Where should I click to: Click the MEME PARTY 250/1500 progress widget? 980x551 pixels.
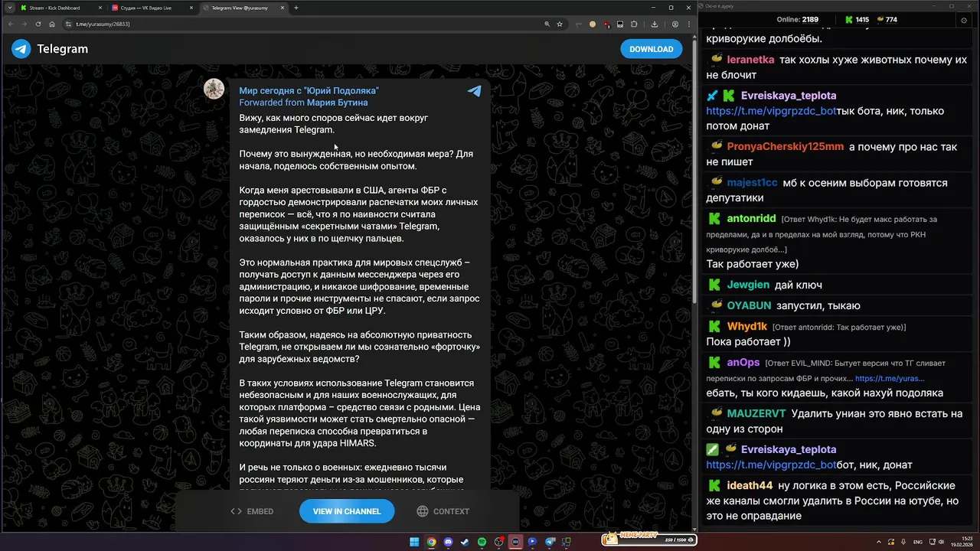coord(649,540)
